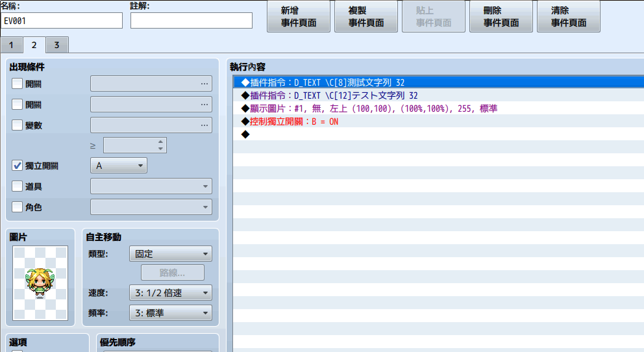Screen dimensions: 644x352
Task: Click the 註解 note input field
Action: click(x=192, y=21)
